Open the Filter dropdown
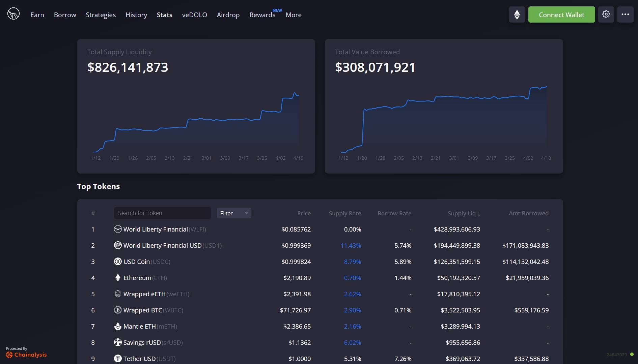 tap(234, 213)
